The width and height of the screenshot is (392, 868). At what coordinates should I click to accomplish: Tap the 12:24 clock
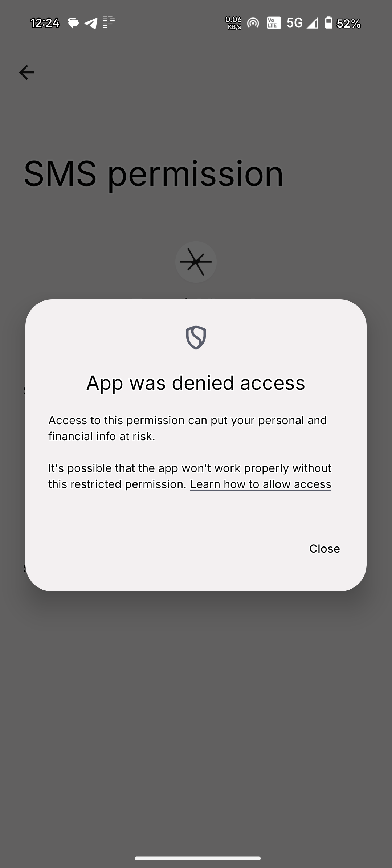45,23
